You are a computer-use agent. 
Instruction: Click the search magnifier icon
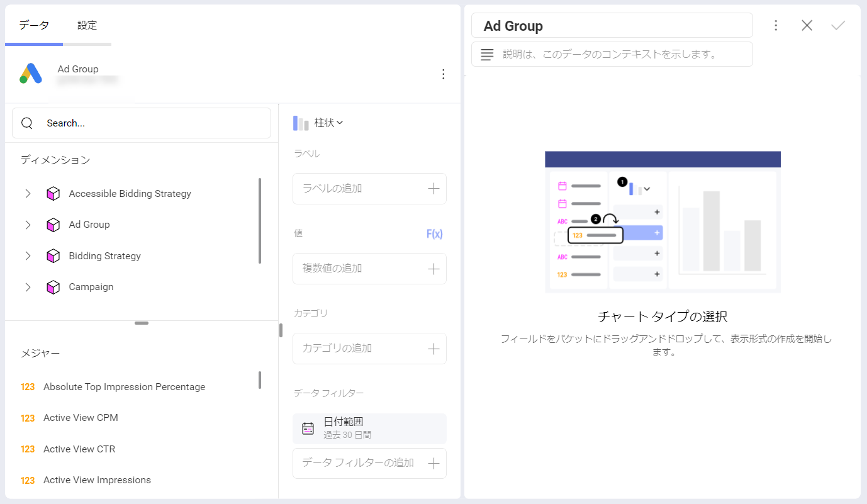(27, 123)
